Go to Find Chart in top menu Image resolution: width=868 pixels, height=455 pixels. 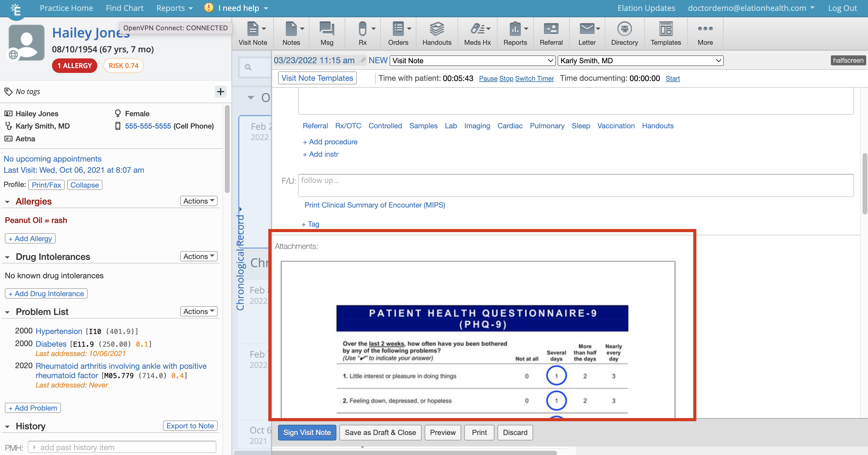(x=124, y=8)
